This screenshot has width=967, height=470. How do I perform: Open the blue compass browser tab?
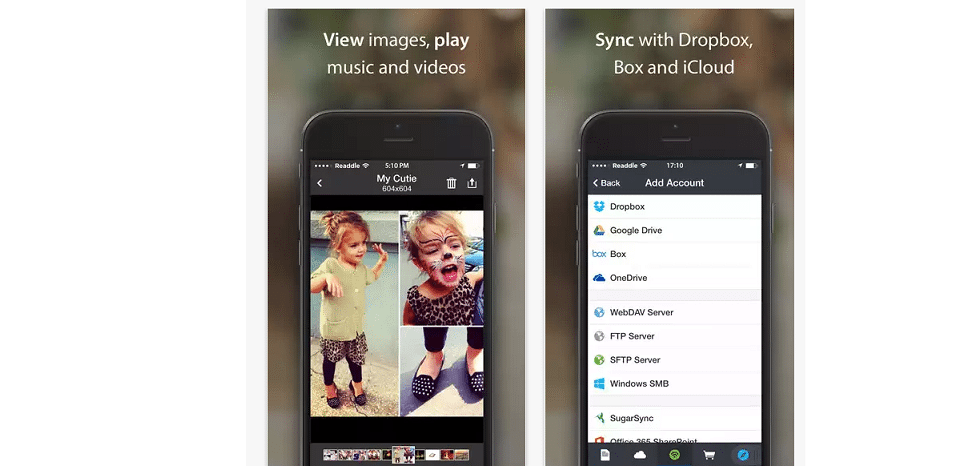743,455
